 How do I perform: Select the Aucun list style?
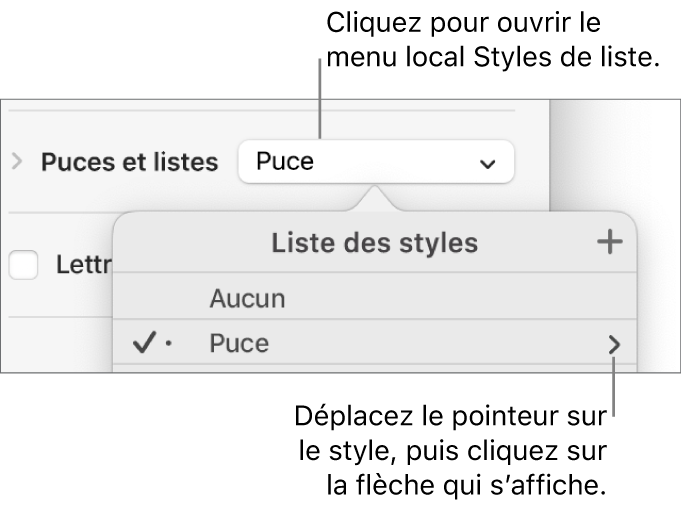[x=247, y=297]
